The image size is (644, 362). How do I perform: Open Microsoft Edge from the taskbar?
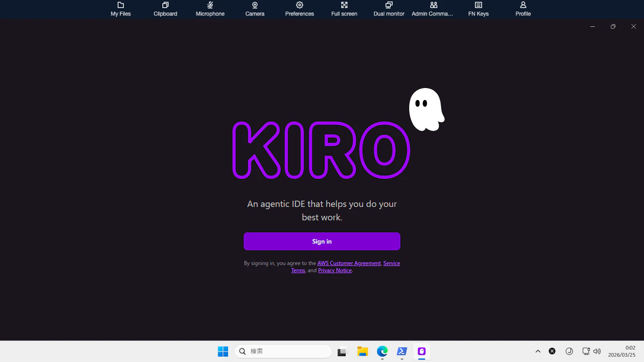(382, 351)
